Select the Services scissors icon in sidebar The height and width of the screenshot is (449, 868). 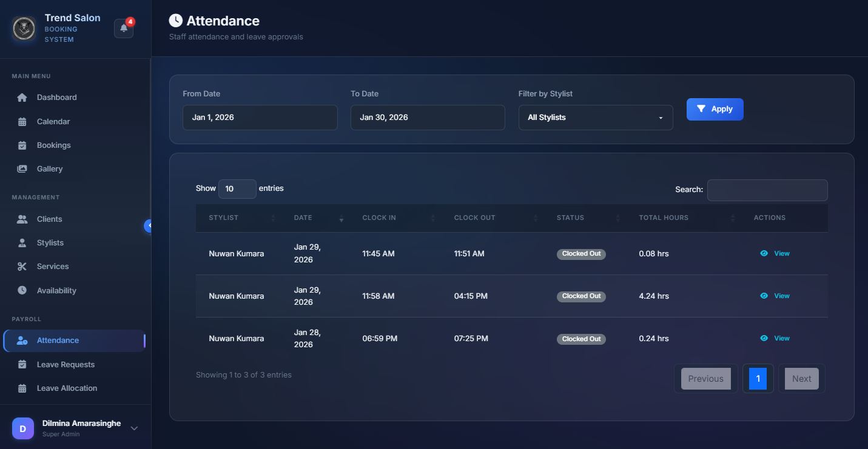[x=22, y=266]
